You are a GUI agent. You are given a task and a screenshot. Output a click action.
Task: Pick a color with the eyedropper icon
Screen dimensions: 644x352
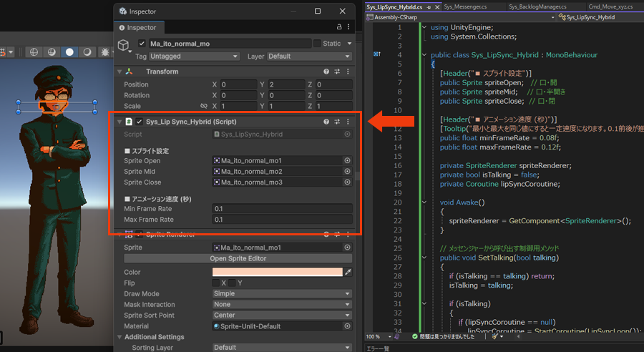click(348, 272)
